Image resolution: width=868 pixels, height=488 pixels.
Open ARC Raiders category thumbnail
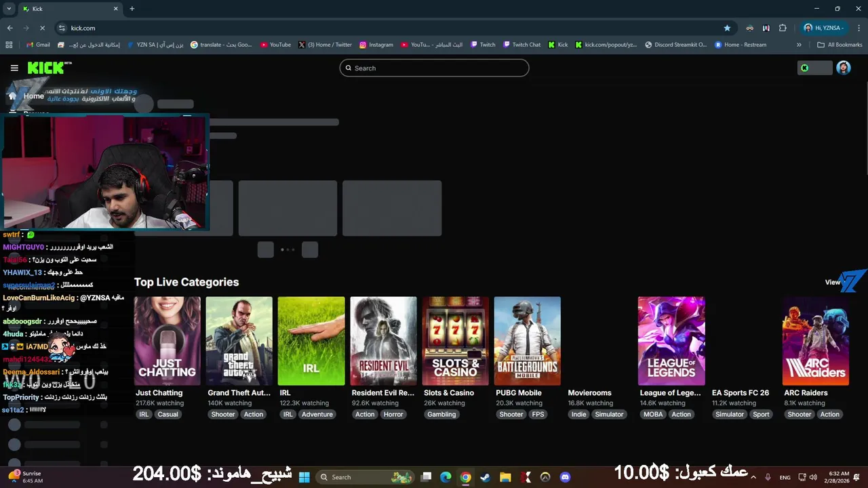[x=815, y=341]
